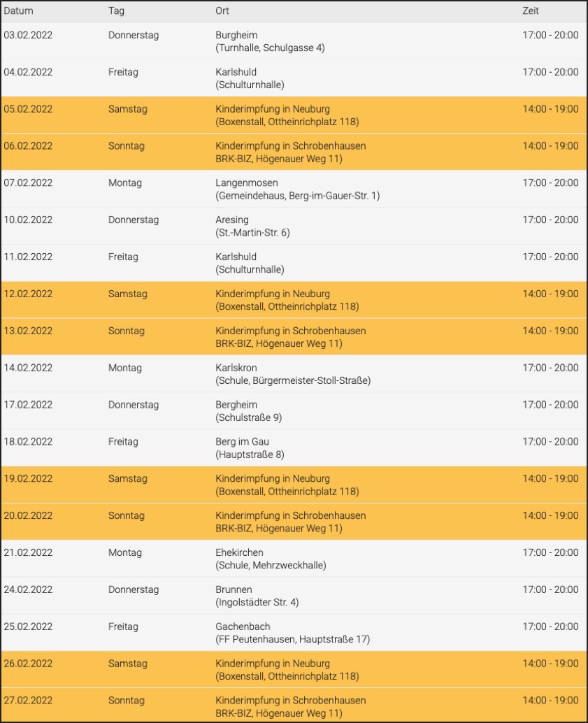Select the Bergheim location entry

[x=236, y=405]
